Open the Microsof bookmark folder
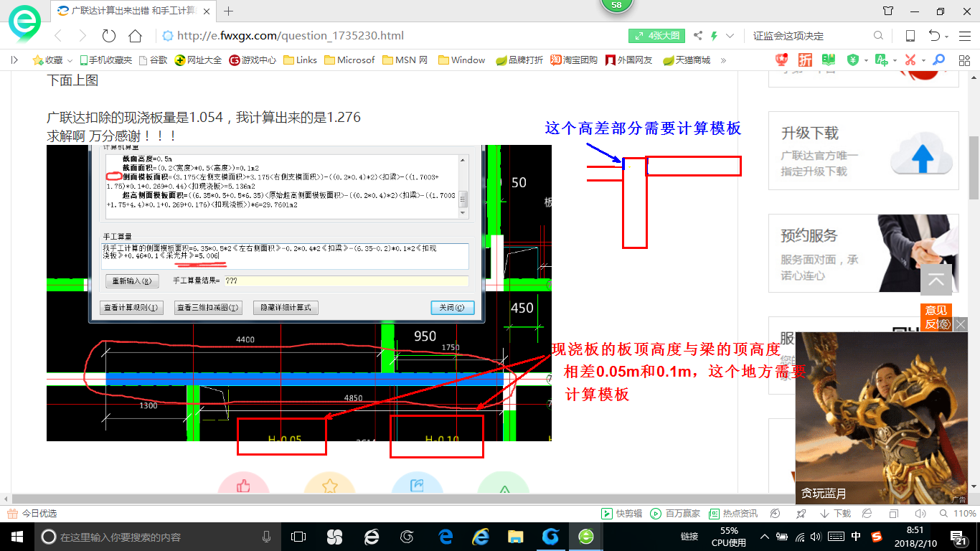Image resolution: width=980 pixels, height=551 pixels. [x=349, y=60]
